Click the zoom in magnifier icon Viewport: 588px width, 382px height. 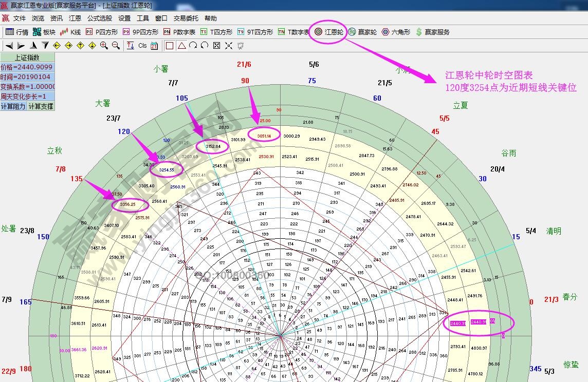[x=104, y=46]
